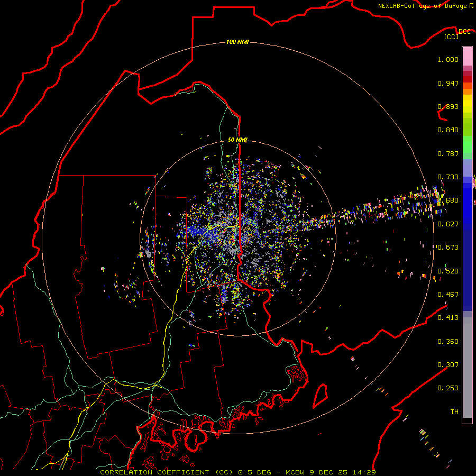Click the '[CC]' legend unit label

(452, 36)
